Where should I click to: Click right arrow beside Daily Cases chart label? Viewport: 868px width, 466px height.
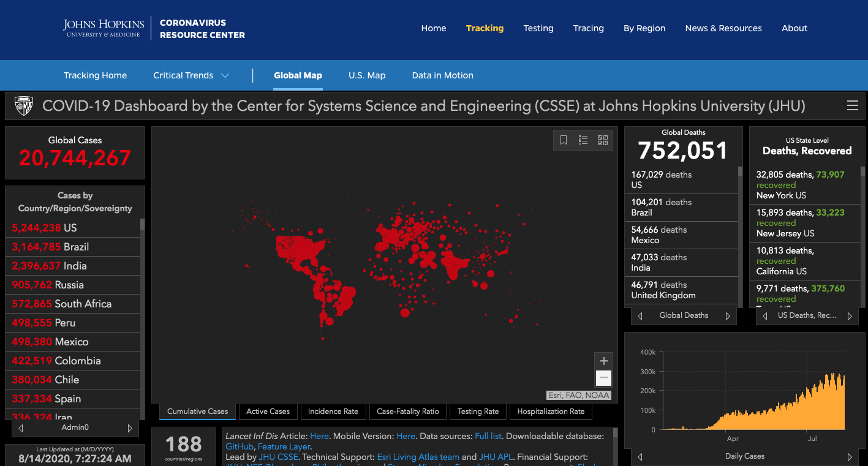click(x=850, y=457)
